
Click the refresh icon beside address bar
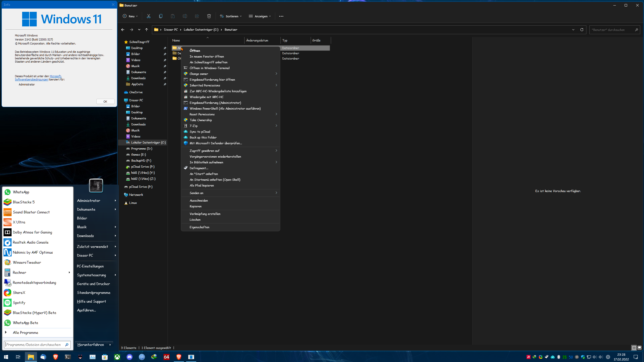pos(582,30)
